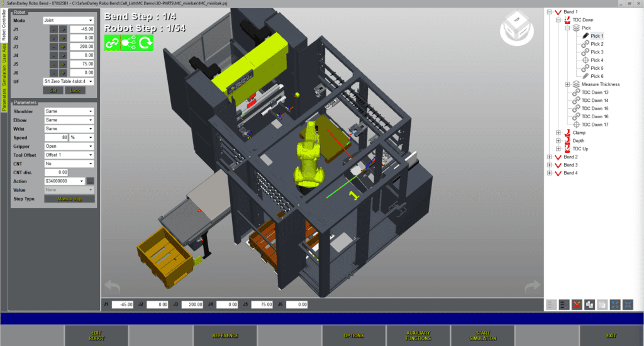
Task: Click the copy step icon below the tree
Action: coord(589,304)
